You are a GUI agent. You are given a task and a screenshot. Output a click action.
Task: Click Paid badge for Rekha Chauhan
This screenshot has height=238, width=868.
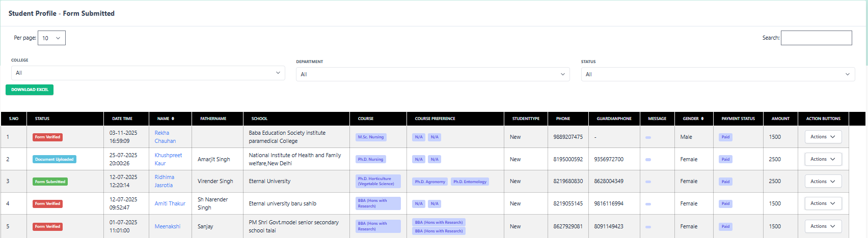point(725,137)
